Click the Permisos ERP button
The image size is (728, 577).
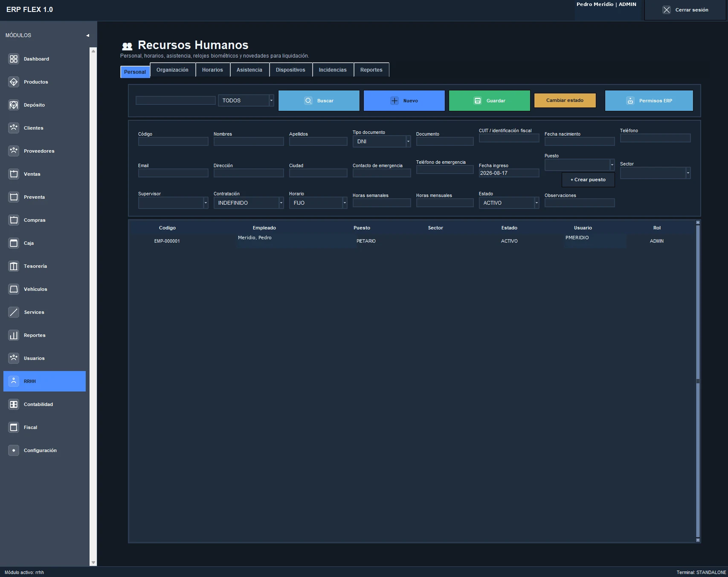[649, 101]
